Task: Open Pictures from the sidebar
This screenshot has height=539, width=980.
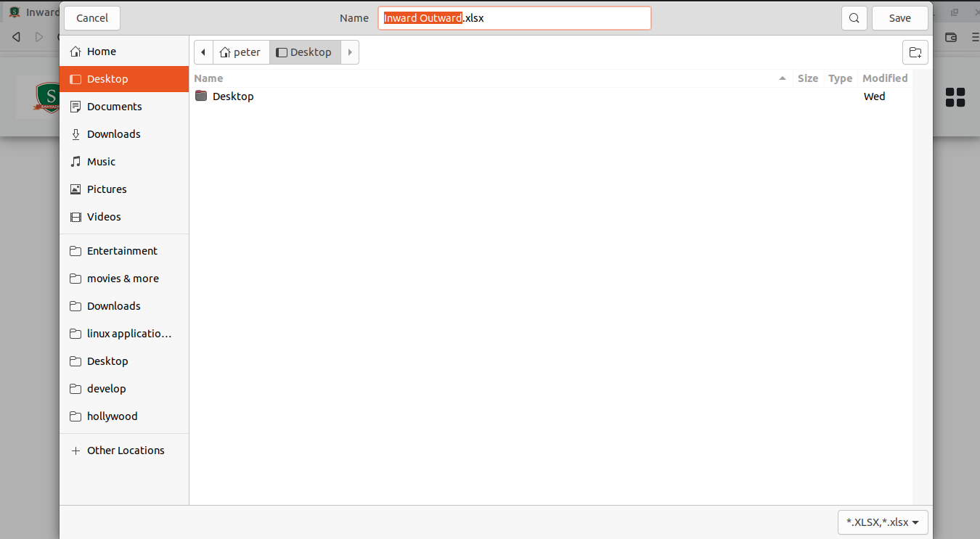Action: [107, 189]
